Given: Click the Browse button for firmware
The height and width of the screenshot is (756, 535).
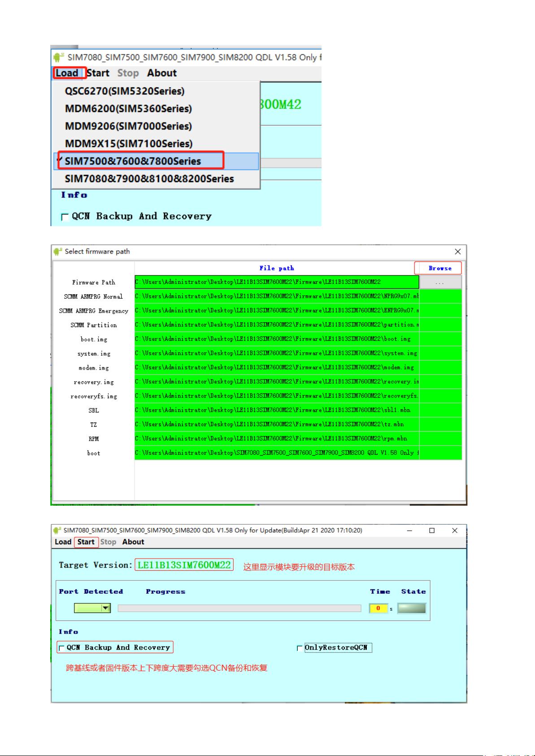Looking at the screenshot, I should coord(438,268).
